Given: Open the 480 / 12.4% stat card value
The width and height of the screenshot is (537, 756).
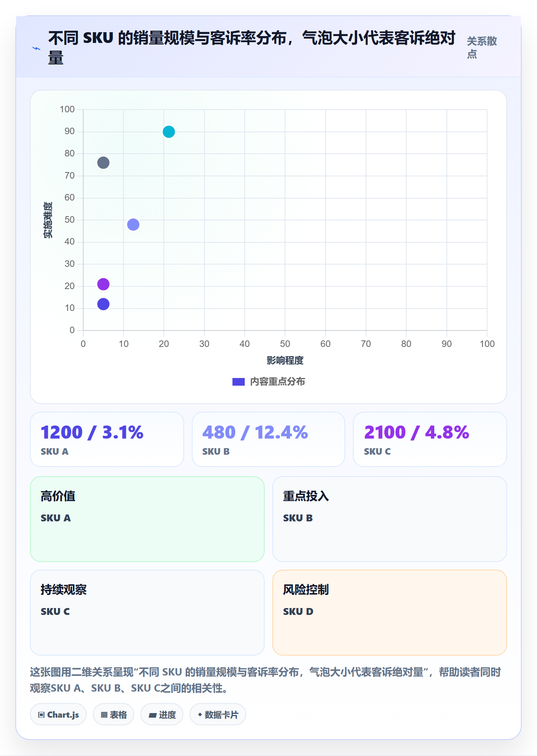Looking at the screenshot, I should [255, 432].
